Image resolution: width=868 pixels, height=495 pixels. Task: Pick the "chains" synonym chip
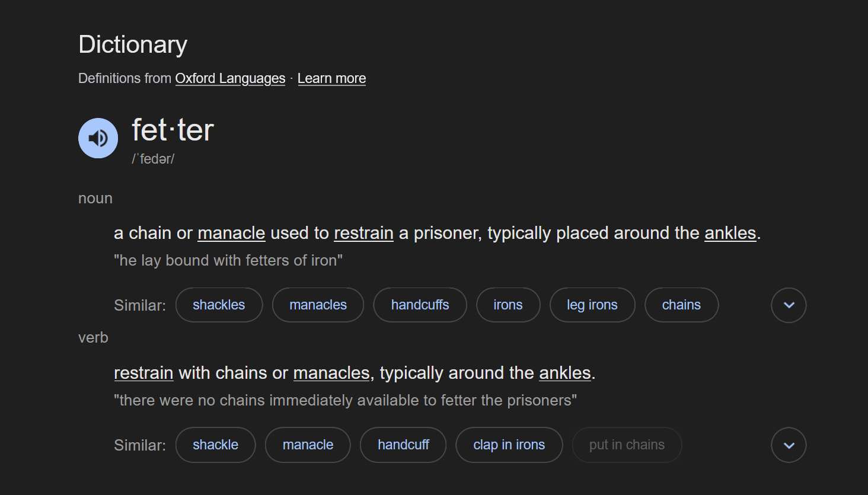pos(681,305)
